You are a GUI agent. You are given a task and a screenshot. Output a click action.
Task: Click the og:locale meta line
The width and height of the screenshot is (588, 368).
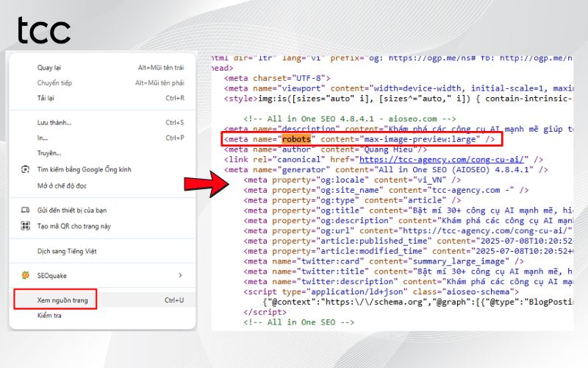[352, 180]
